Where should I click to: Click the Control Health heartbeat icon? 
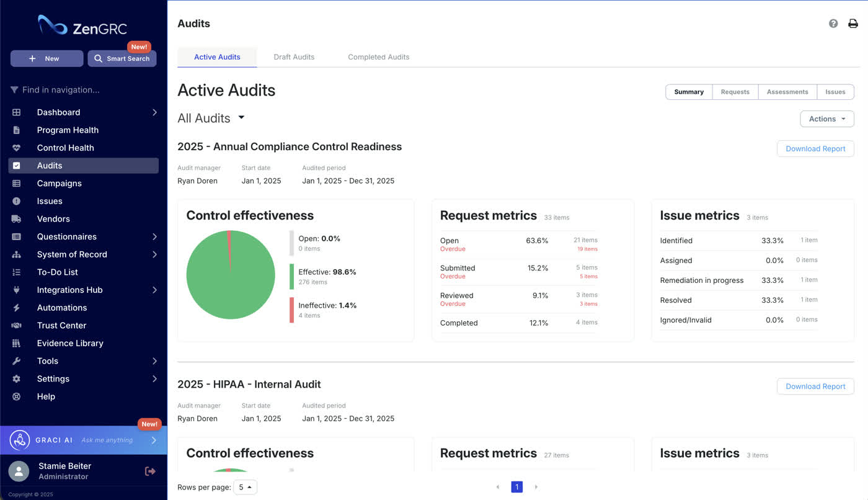pos(17,148)
